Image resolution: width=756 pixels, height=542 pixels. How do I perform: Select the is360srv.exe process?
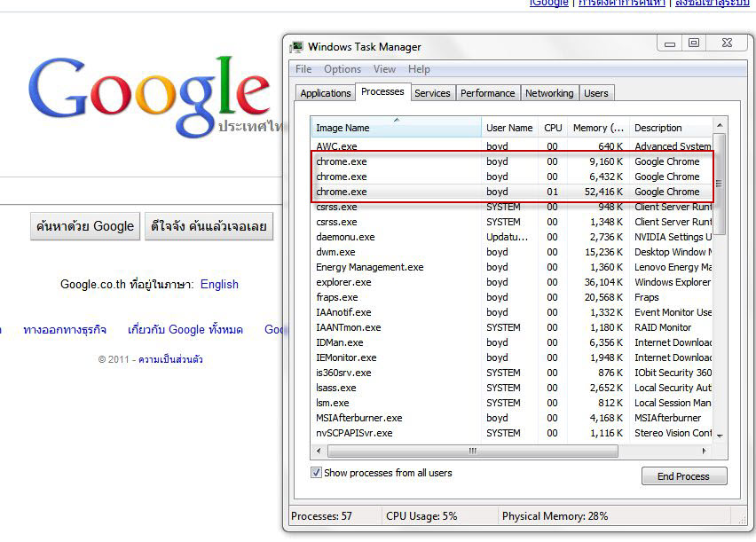pos(512,373)
